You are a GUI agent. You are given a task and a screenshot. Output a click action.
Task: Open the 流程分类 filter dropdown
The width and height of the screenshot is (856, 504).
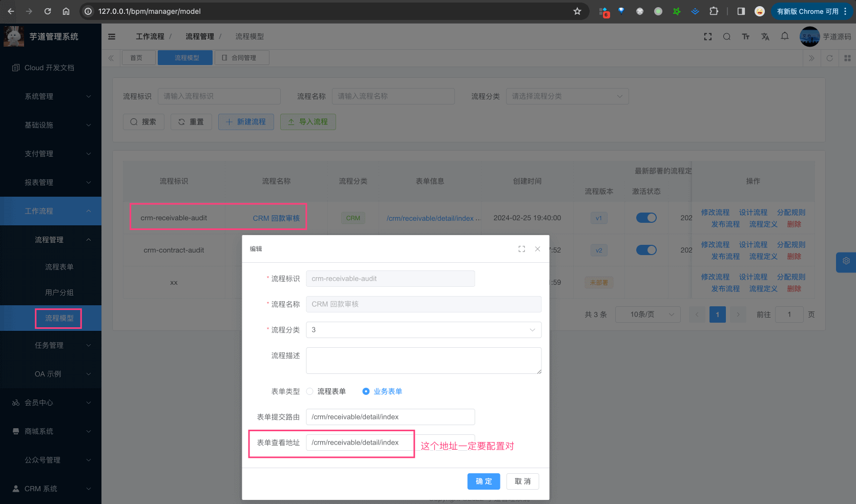click(x=567, y=96)
